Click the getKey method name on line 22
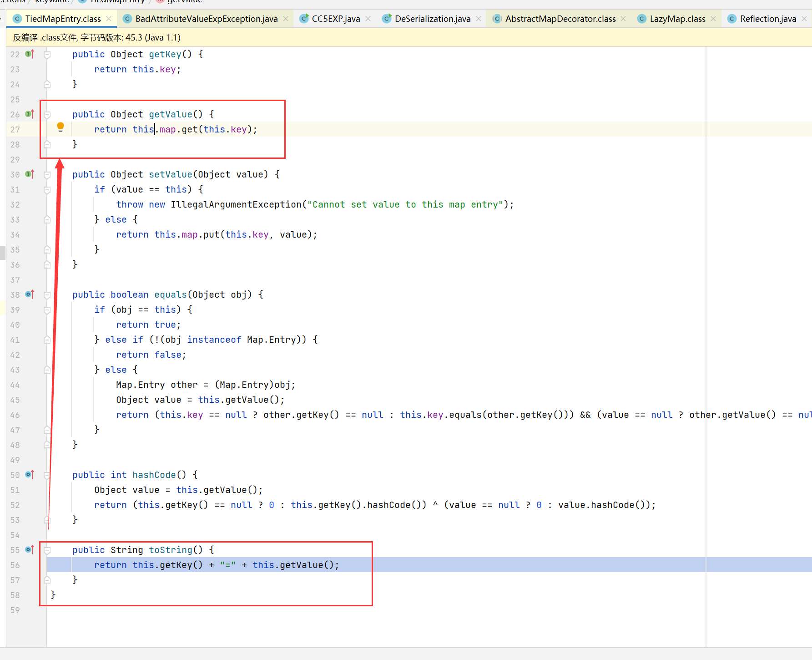The height and width of the screenshot is (660, 812). coord(165,54)
